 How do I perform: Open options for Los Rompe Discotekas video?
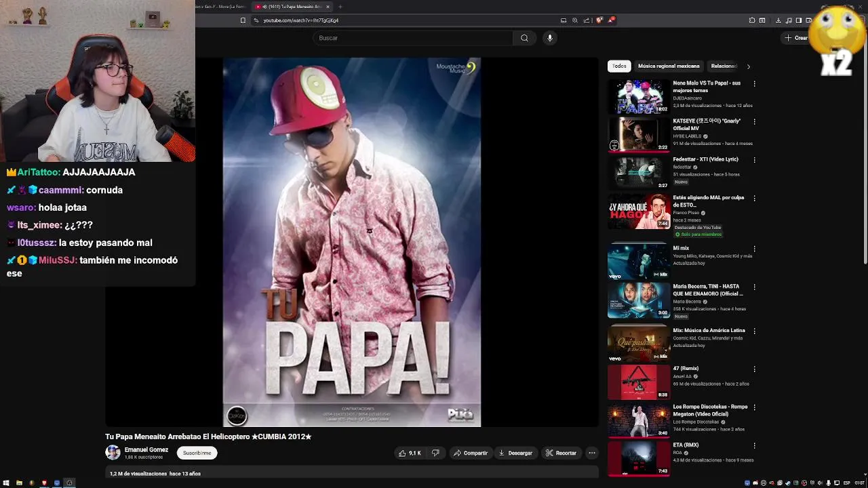coord(754,407)
